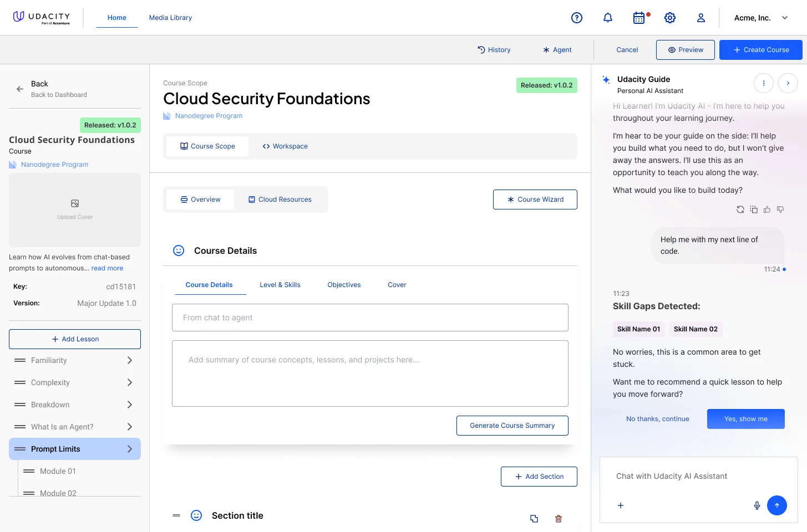This screenshot has width=807, height=532.
Task: Switch to the Home tab
Action: coord(117,18)
